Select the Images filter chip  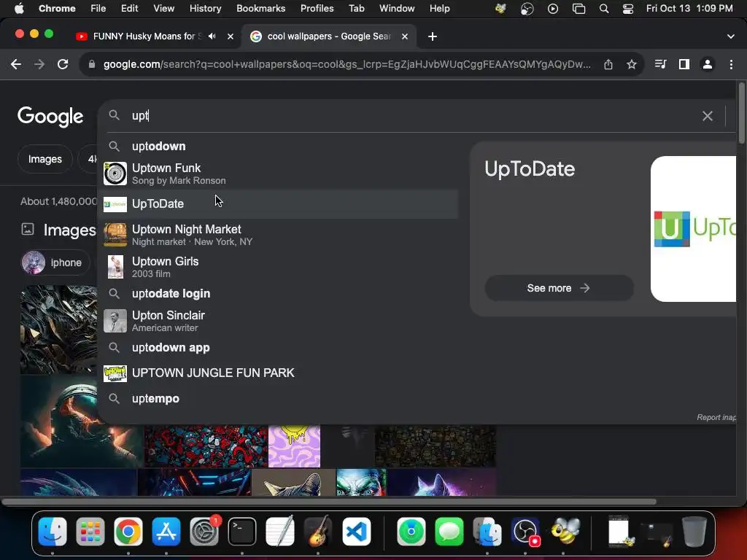click(x=44, y=159)
